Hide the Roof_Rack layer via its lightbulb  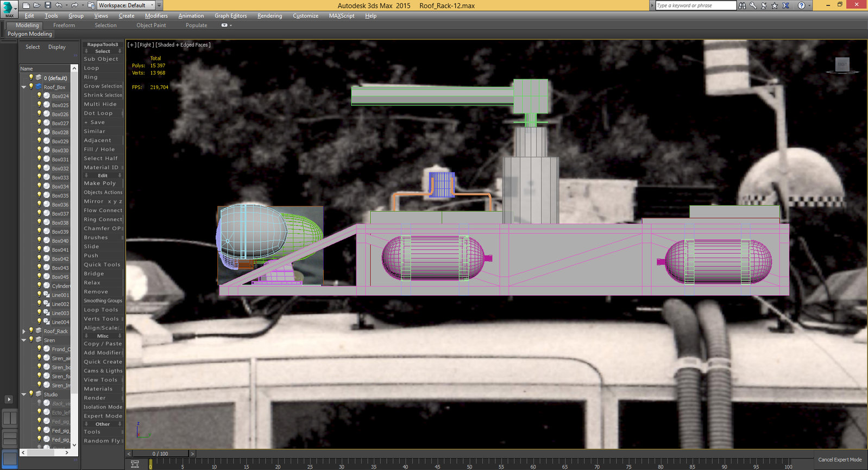click(x=31, y=331)
